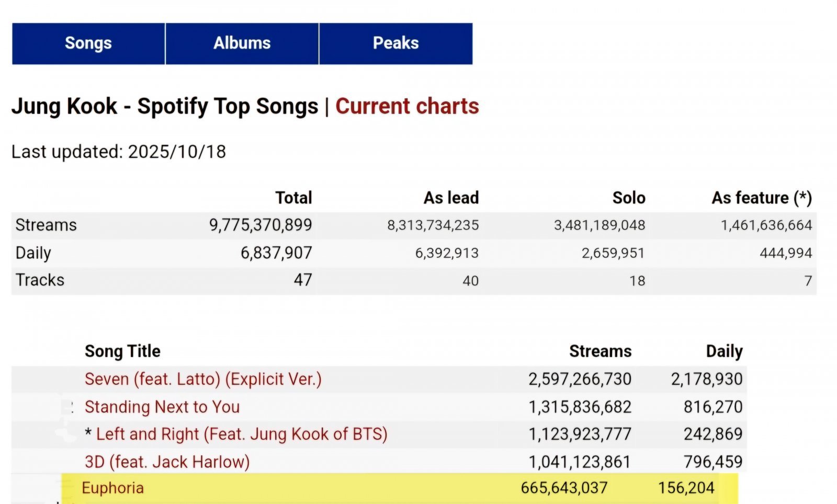Click the Last updated date text
The width and height of the screenshot is (837, 504).
[119, 152]
